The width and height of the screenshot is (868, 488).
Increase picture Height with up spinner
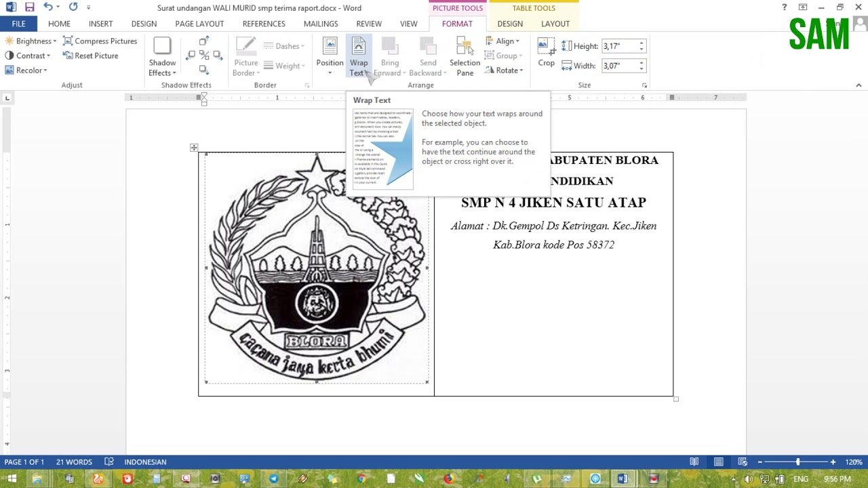pyautogui.click(x=642, y=43)
